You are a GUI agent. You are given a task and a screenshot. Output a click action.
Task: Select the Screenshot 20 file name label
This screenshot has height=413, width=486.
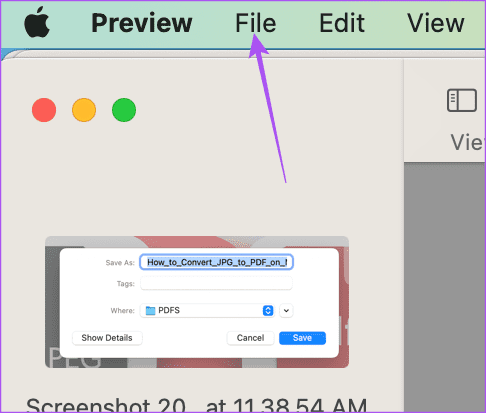pyautogui.click(x=197, y=405)
